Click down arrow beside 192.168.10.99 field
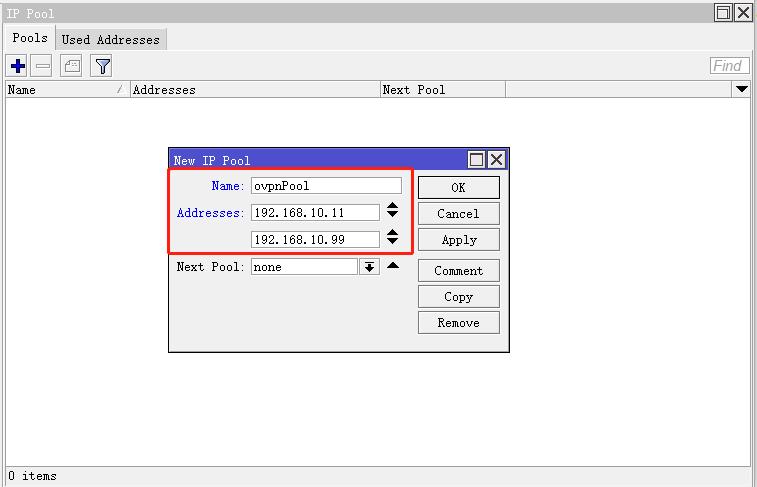The image size is (757, 487). coord(393,240)
